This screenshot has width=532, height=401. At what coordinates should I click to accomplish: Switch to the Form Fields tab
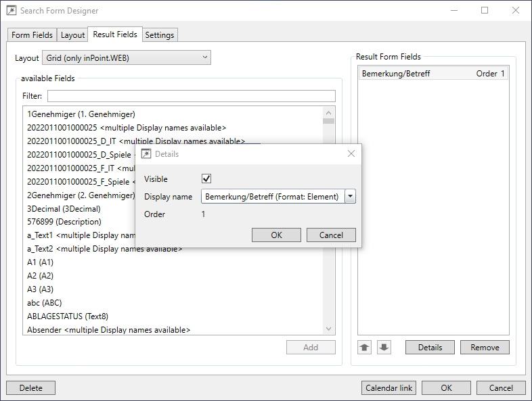tap(32, 35)
